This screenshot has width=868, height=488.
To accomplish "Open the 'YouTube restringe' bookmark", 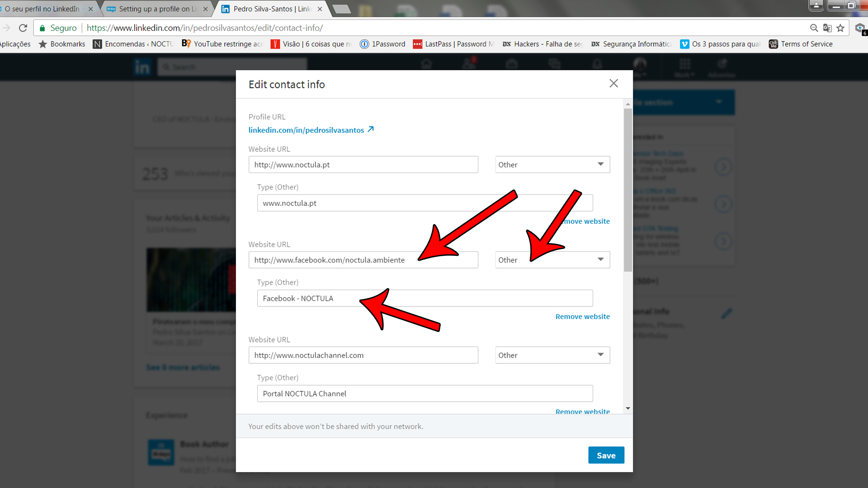I will 222,44.
